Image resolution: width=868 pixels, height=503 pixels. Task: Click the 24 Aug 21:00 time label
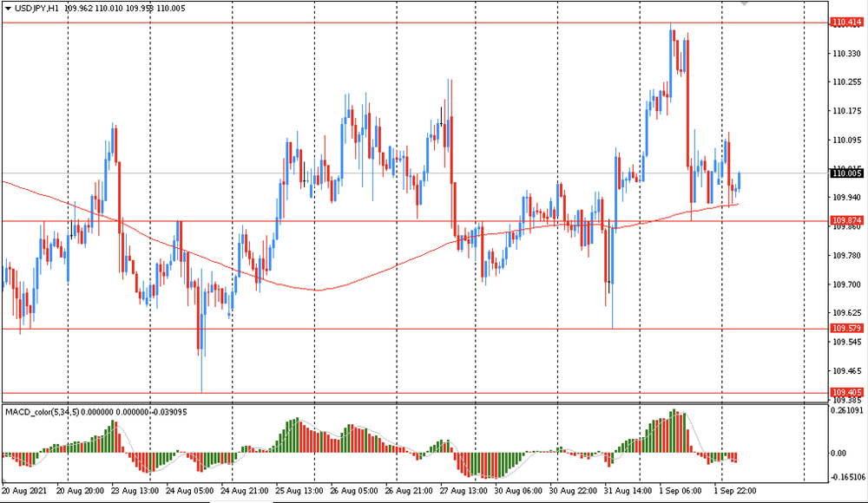(x=245, y=491)
